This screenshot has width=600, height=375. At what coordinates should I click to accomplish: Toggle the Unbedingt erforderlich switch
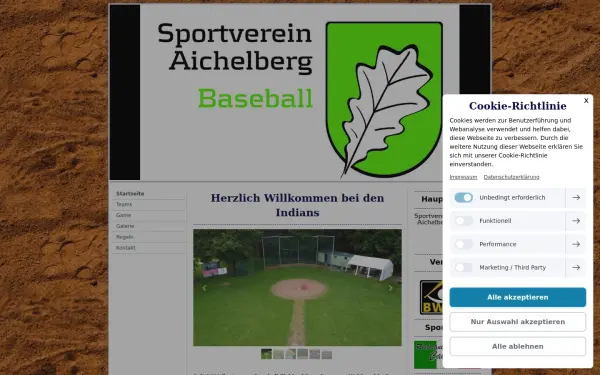click(x=463, y=197)
